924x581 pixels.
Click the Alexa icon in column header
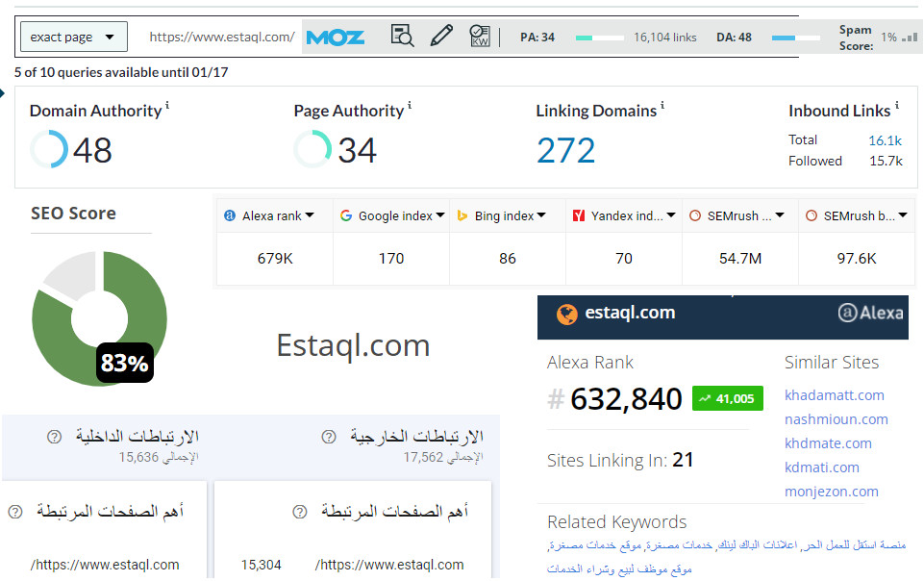[230, 215]
